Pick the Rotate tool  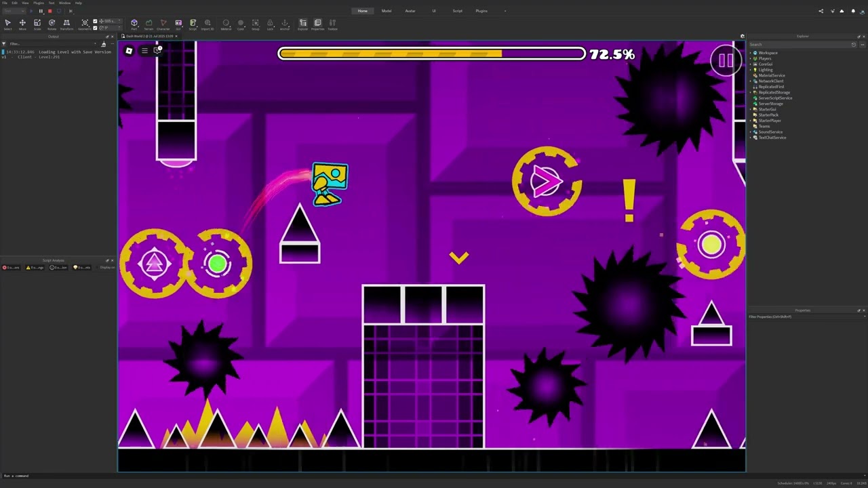(52, 24)
